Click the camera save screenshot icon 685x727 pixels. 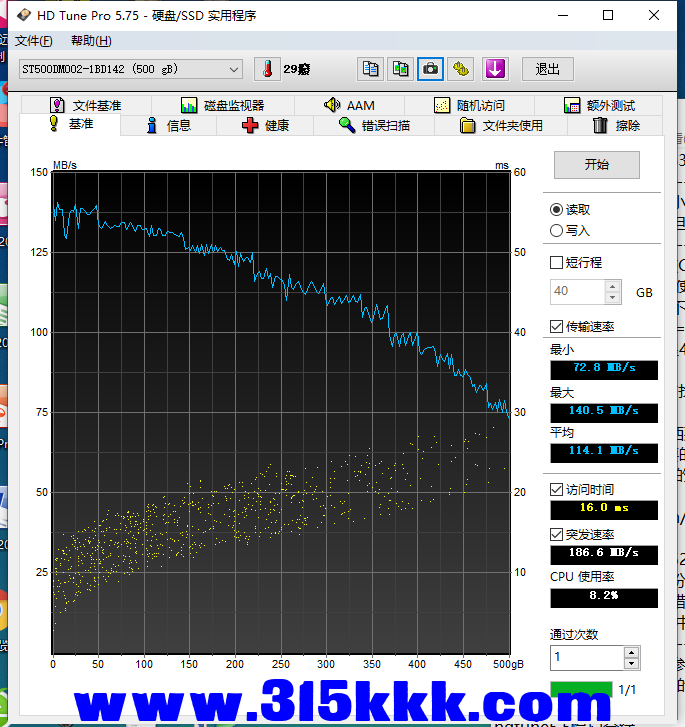430,69
